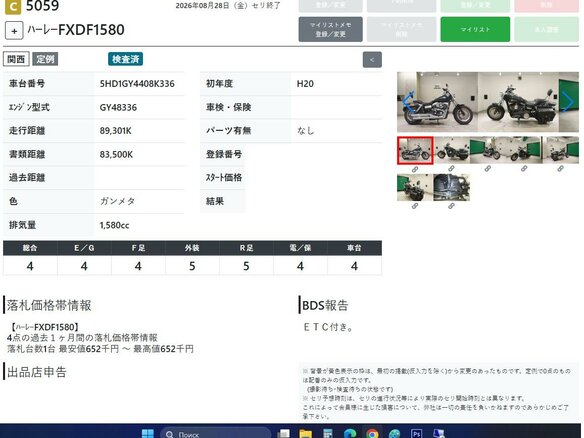Open Calculator from taskbar

point(328,434)
